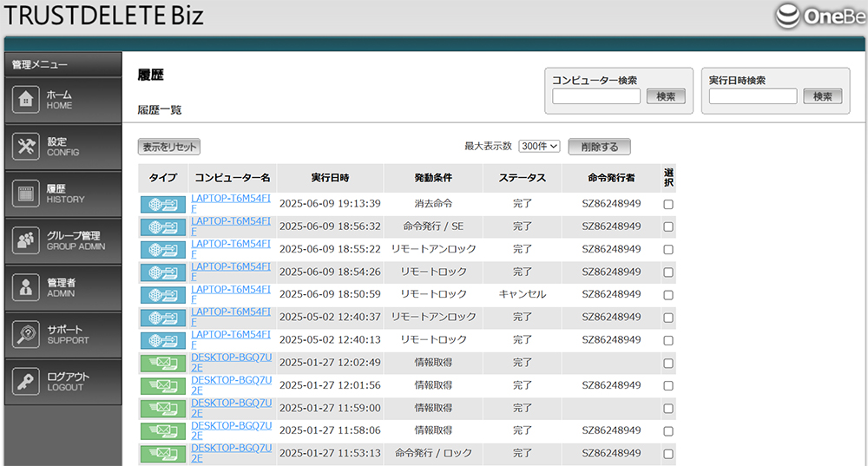Viewport: 868px width, 466px height.
Task: Open the Config settings tools icon
Action: pyautogui.click(x=26, y=147)
